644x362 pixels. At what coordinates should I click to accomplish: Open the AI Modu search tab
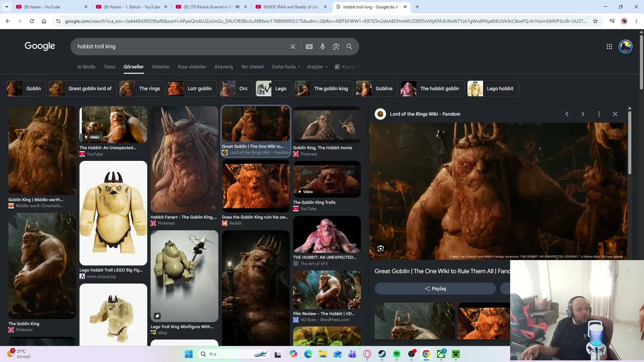tap(86, 67)
